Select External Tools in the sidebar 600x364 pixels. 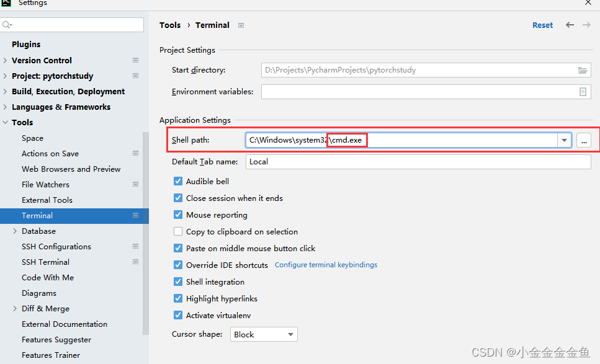(x=47, y=200)
